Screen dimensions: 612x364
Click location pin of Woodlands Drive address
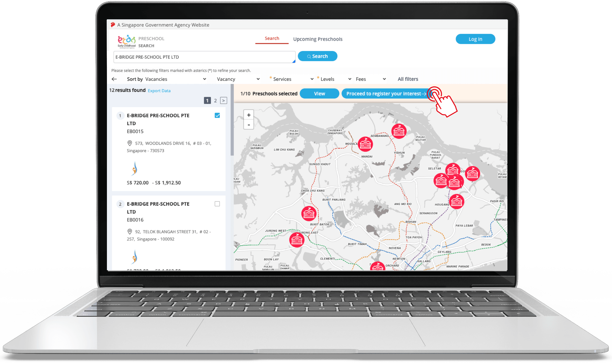pyautogui.click(x=129, y=143)
